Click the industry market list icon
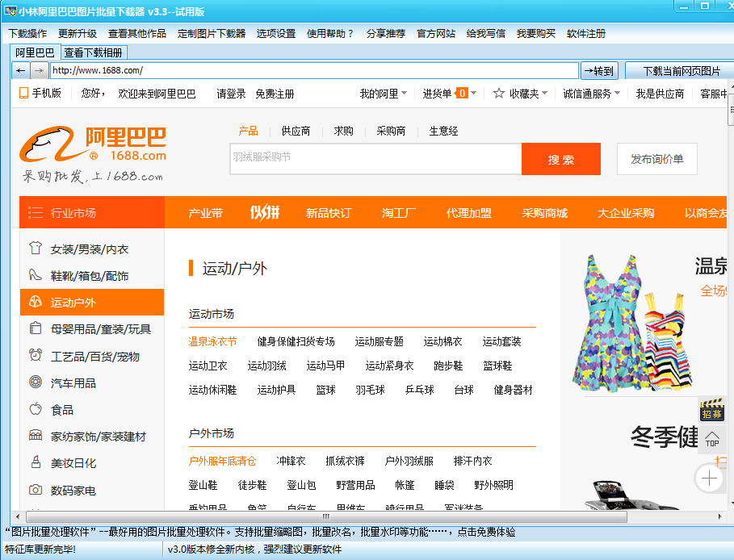734x560 pixels. 36,213
